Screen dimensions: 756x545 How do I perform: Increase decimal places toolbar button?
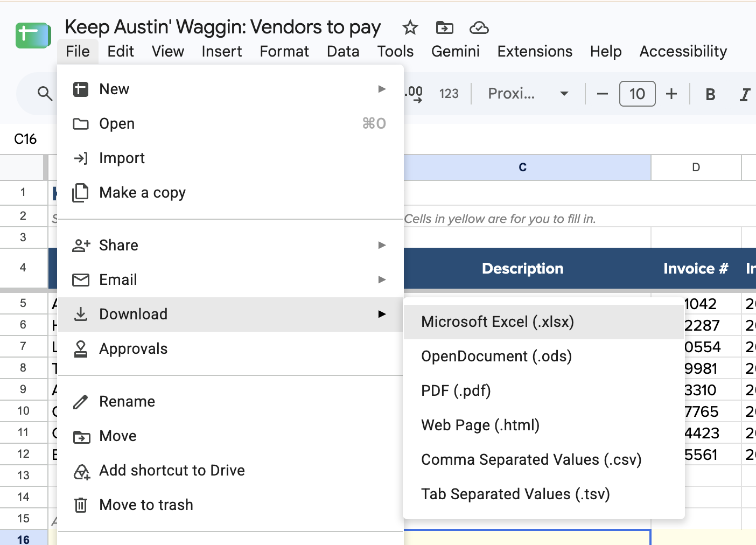point(414,94)
